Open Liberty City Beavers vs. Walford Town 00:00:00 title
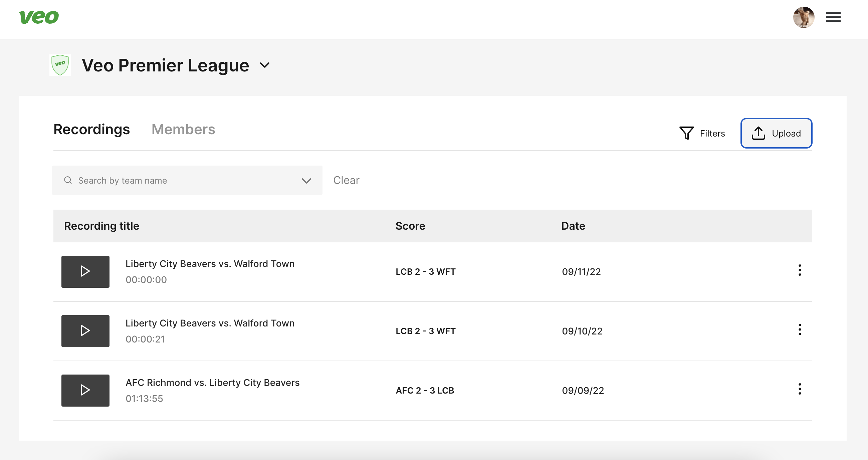Viewport: 868px width, 460px height. tap(210, 264)
